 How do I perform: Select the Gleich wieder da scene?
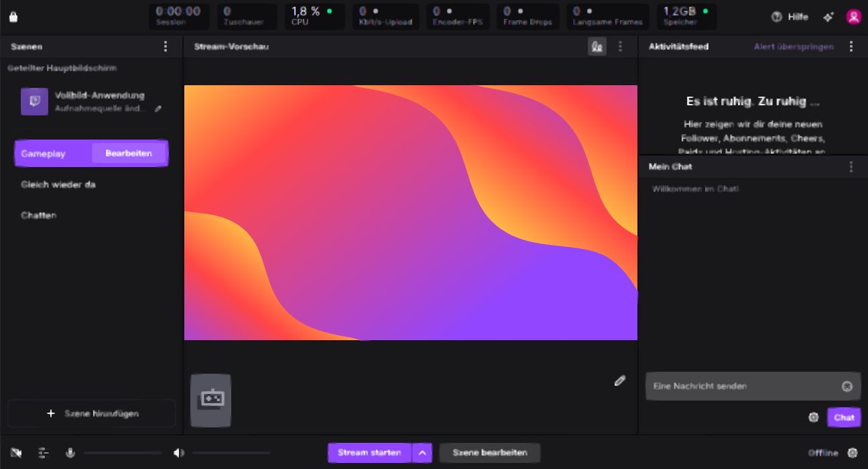point(58,185)
